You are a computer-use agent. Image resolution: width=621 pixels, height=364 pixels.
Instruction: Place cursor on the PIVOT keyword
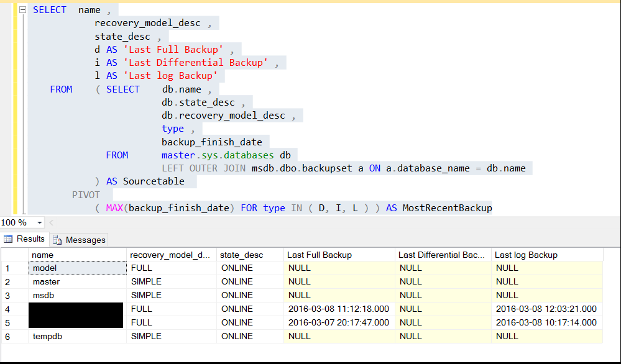click(86, 194)
